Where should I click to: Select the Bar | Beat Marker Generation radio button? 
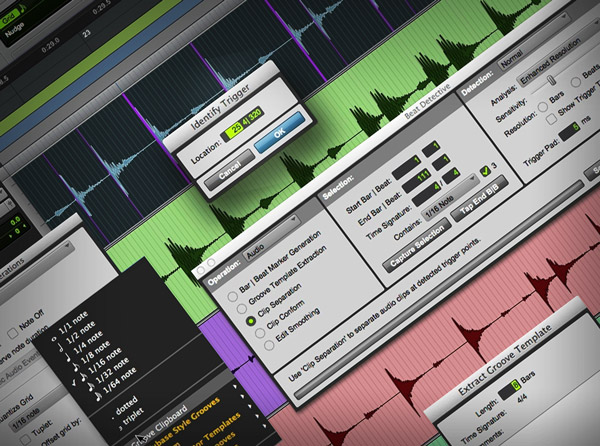[232, 296]
